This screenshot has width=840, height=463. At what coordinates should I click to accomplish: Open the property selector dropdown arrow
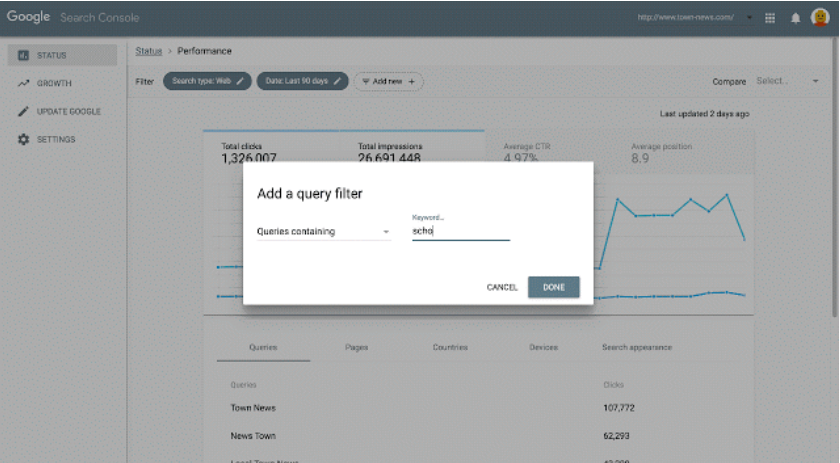point(749,18)
